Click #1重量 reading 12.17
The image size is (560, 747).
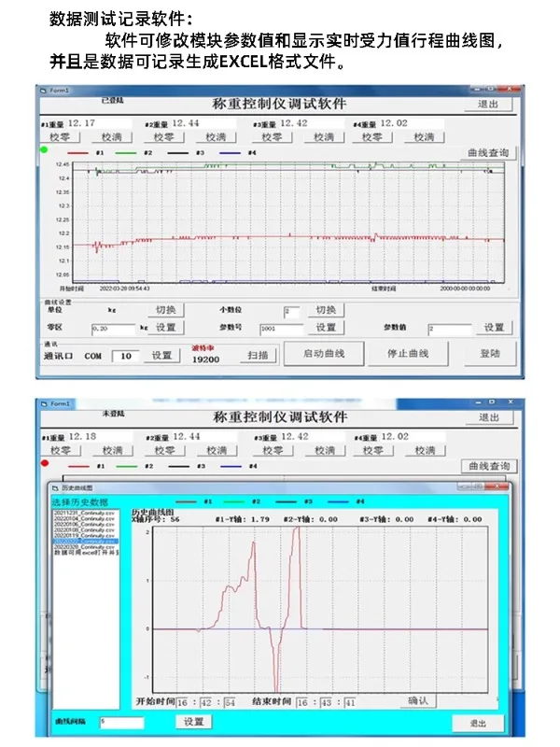pyautogui.click(x=81, y=123)
